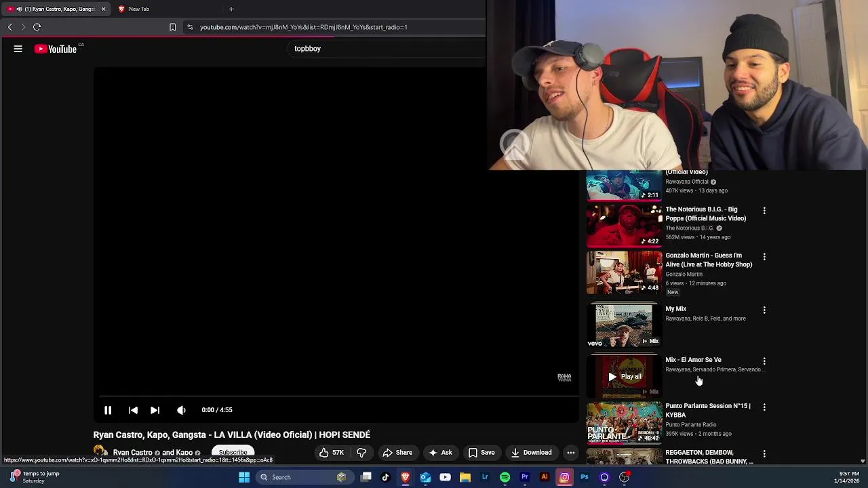Click 'Rawayana Official' channel name

tap(686, 182)
